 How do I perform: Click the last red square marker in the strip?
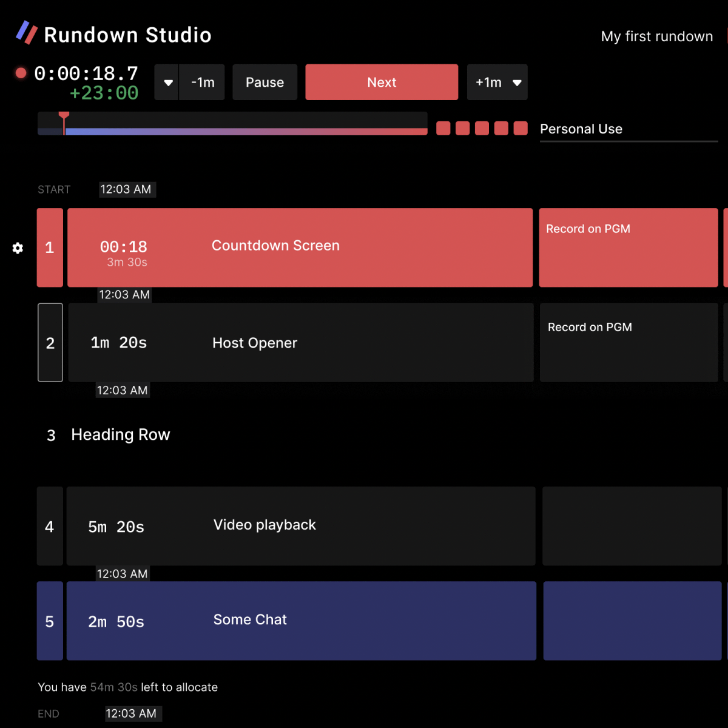[x=520, y=128]
